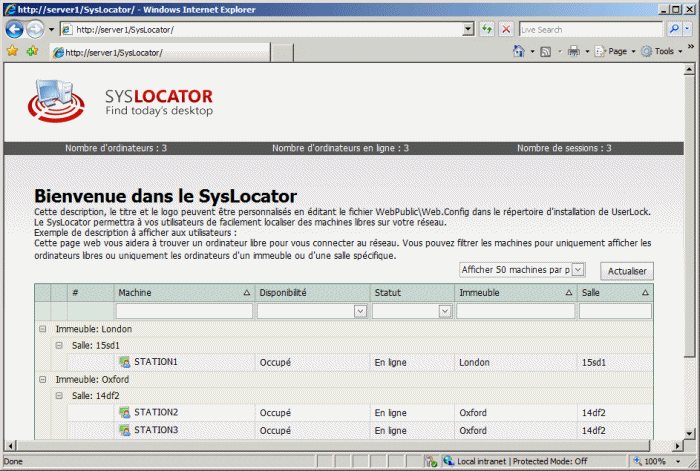This screenshot has width=700, height=471.
Task: Click the Add to Favorites icon
Action: click(x=32, y=51)
